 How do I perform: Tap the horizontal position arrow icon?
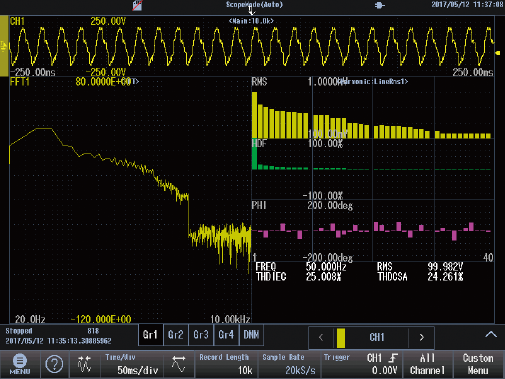(179, 364)
